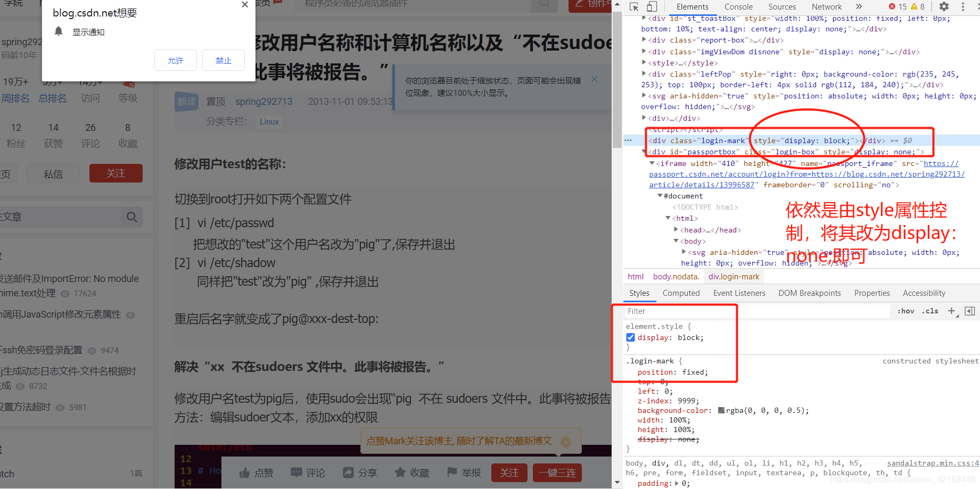Switch to the Console tab
The width and height of the screenshot is (980, 489).
[x=738, y=6]
